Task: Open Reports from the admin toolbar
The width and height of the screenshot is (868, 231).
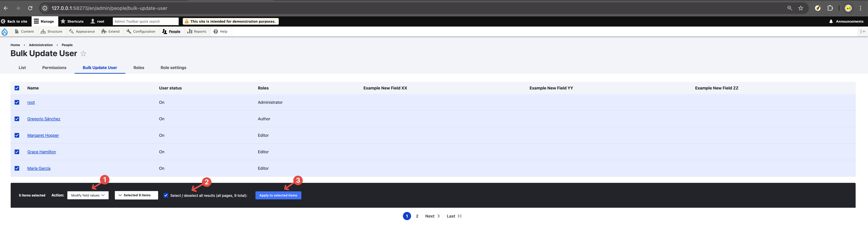Action: [197, 31]
